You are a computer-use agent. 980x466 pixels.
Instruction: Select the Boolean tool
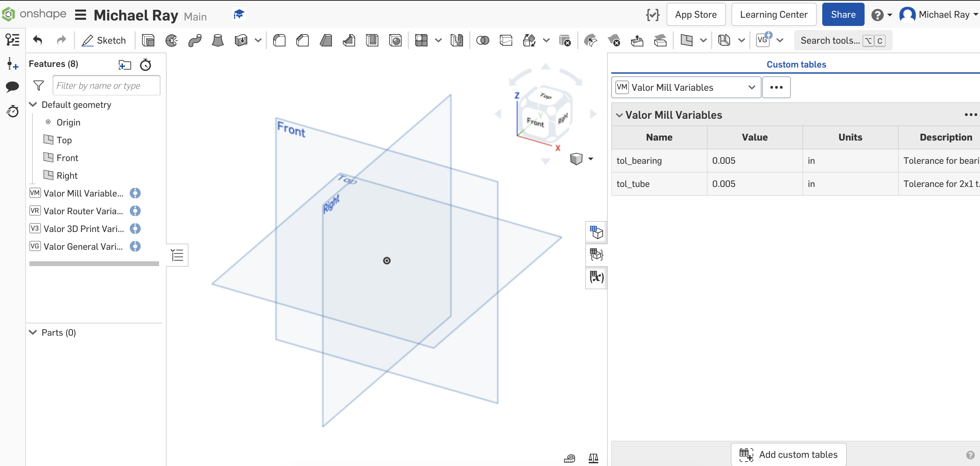(x=482, y=40)
